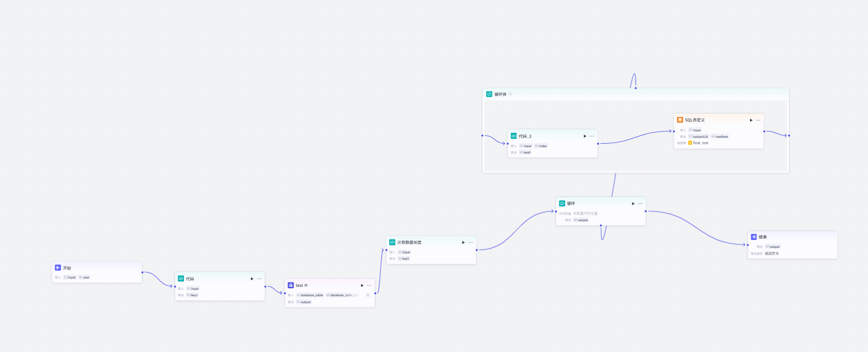The width and height of the screenshot is (868, 352).
Task: Click 未配置中间变量 text in 循环 node
Action: tap(585, 214)
